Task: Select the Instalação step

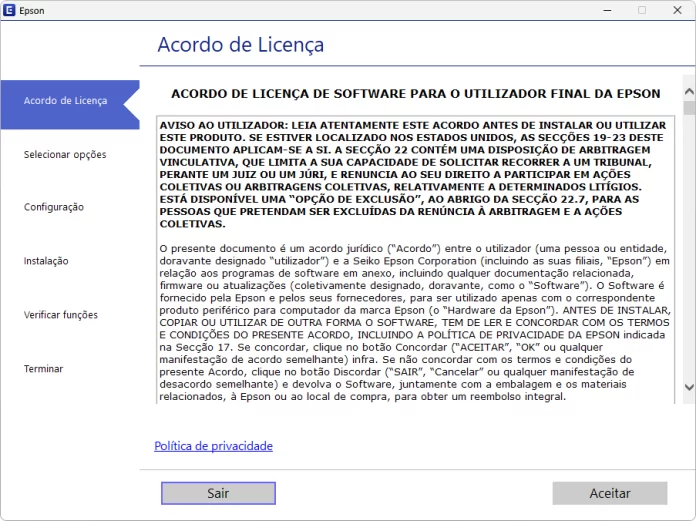Action: [46, 261]
